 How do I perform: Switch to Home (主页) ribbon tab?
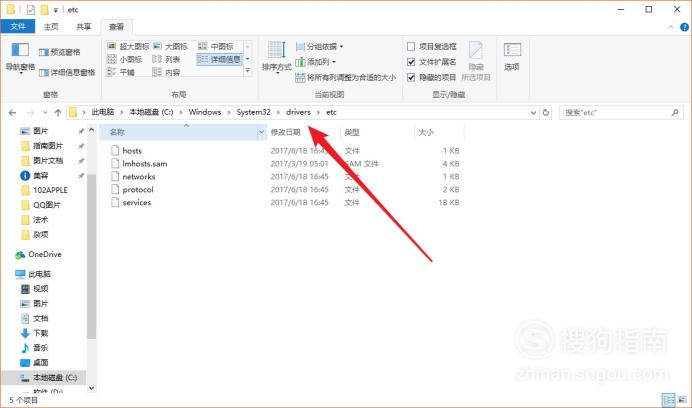coord(51,26)
